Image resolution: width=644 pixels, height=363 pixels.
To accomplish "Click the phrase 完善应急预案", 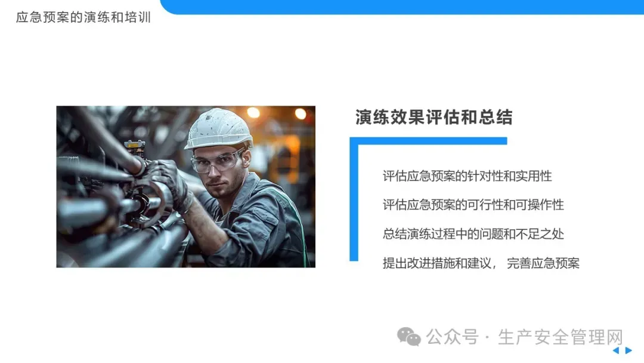I will coord(543,263).
